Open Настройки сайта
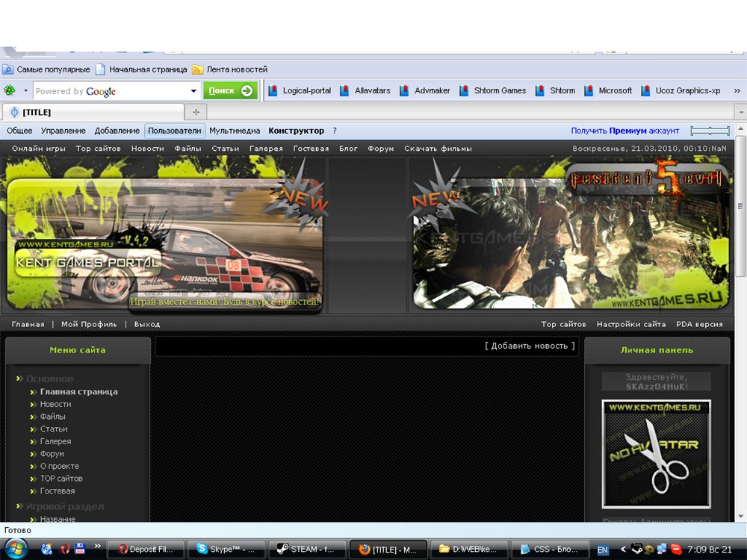The image size is (747, 560). point(630,324)
